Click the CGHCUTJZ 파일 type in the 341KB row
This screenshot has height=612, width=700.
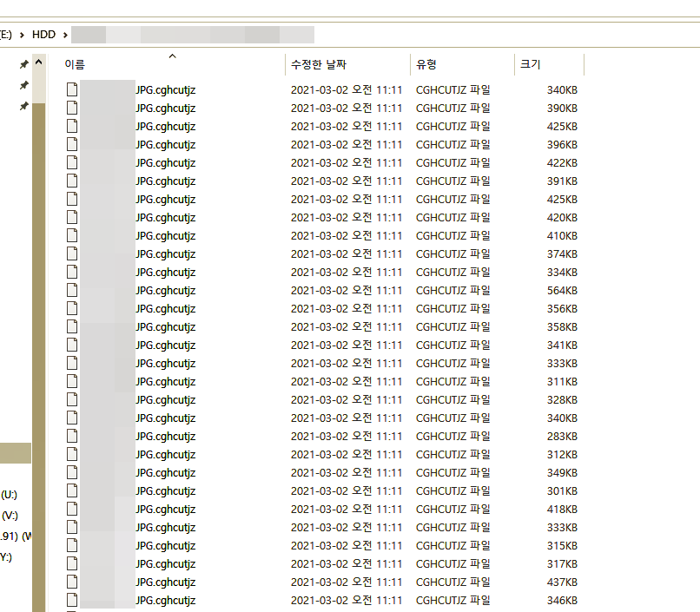point(453,345)
